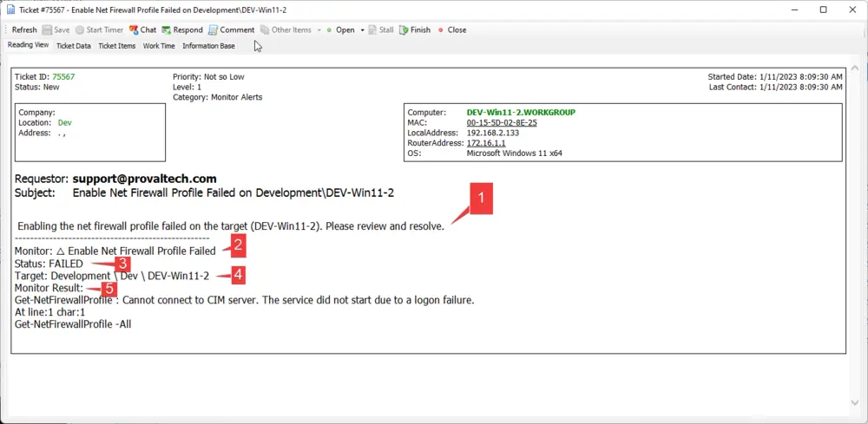868x424 pixels.
Task: Click the requestor email support@provaltech.com
Action: (144, 179)
